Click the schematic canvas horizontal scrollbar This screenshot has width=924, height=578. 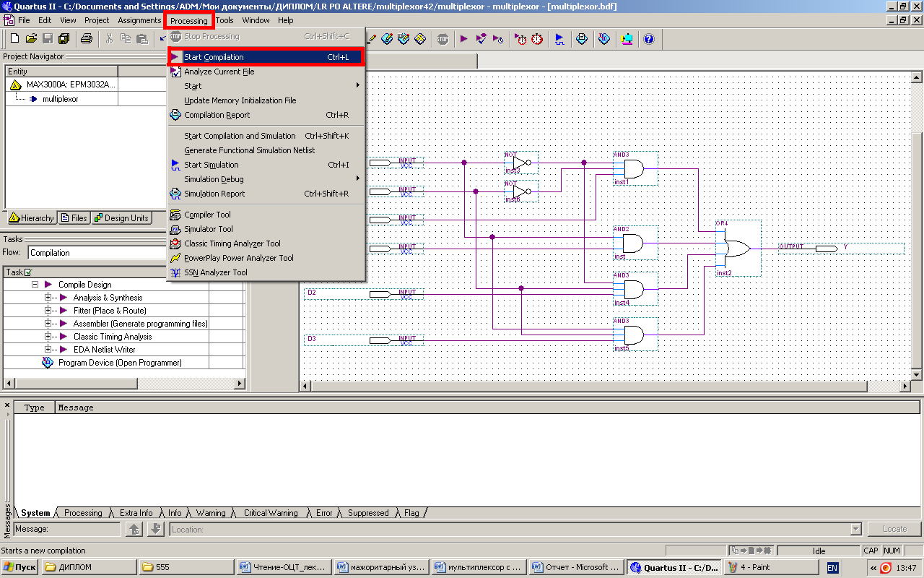(606, 387)
